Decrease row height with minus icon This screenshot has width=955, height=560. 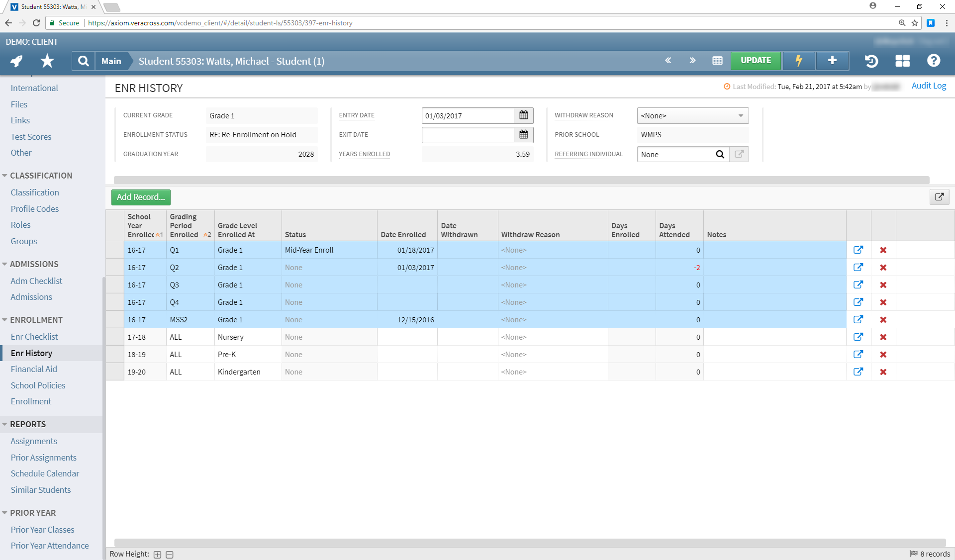(x=170, y=555)
